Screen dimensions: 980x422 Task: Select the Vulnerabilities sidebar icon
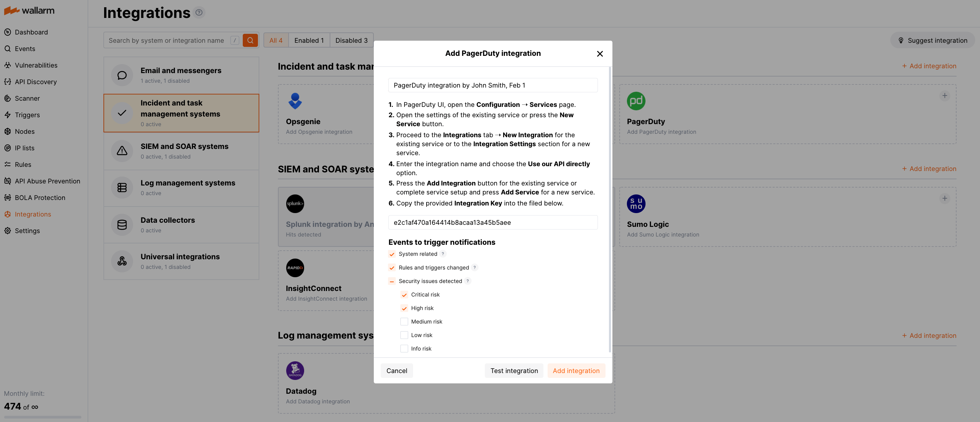click(8, 65)
